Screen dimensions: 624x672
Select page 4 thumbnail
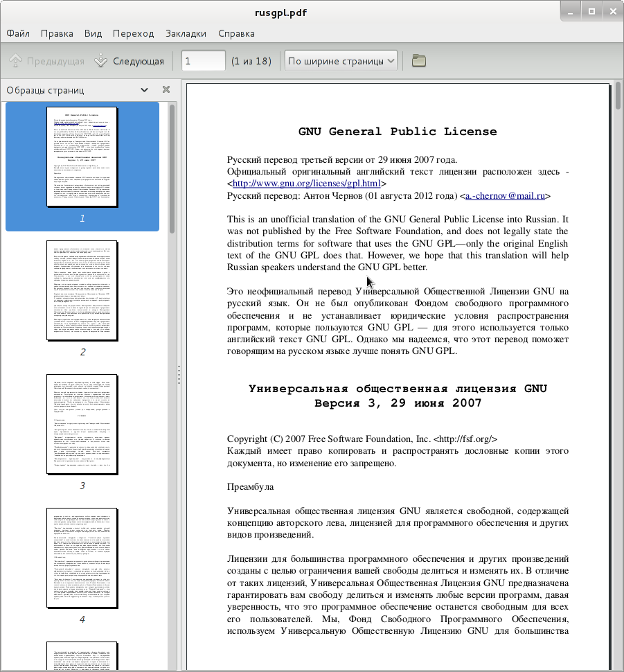[x=82, y=558]
